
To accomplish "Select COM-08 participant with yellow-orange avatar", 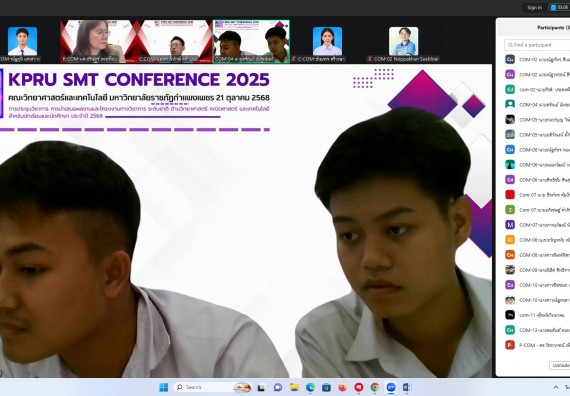I will tap(537, 240).
